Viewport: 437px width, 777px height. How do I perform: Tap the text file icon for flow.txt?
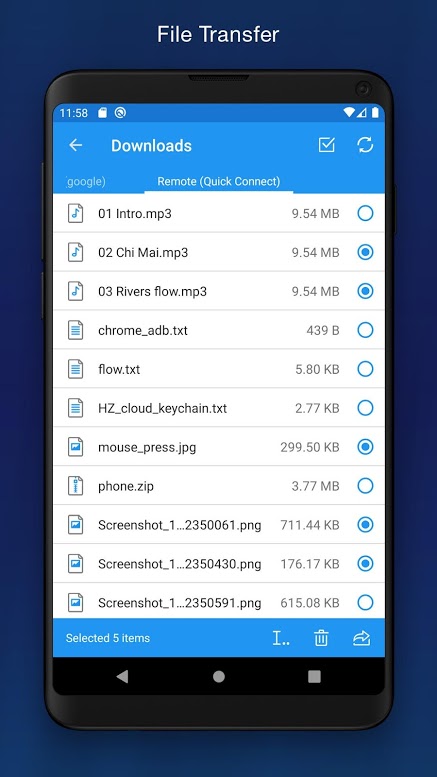click(x=75, y=369)
